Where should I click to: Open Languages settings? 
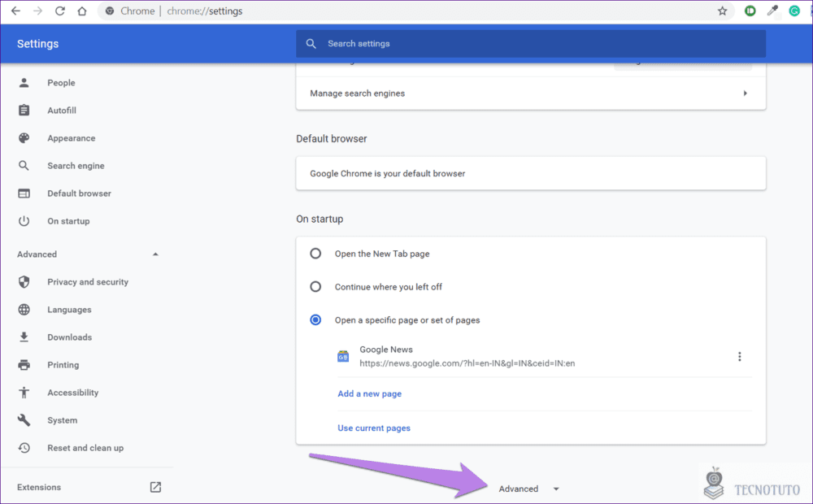pos(69,310)
